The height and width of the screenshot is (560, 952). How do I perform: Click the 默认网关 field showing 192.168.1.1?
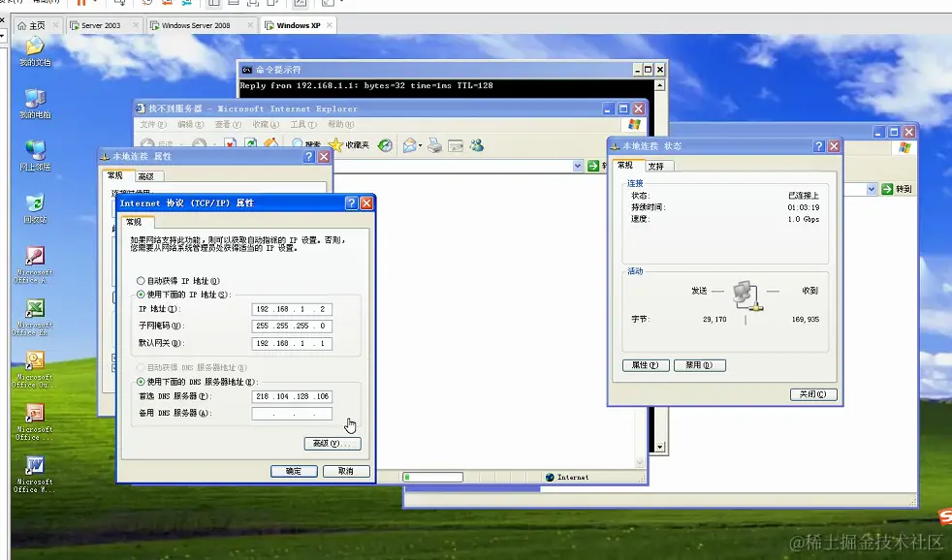point(292,343)
